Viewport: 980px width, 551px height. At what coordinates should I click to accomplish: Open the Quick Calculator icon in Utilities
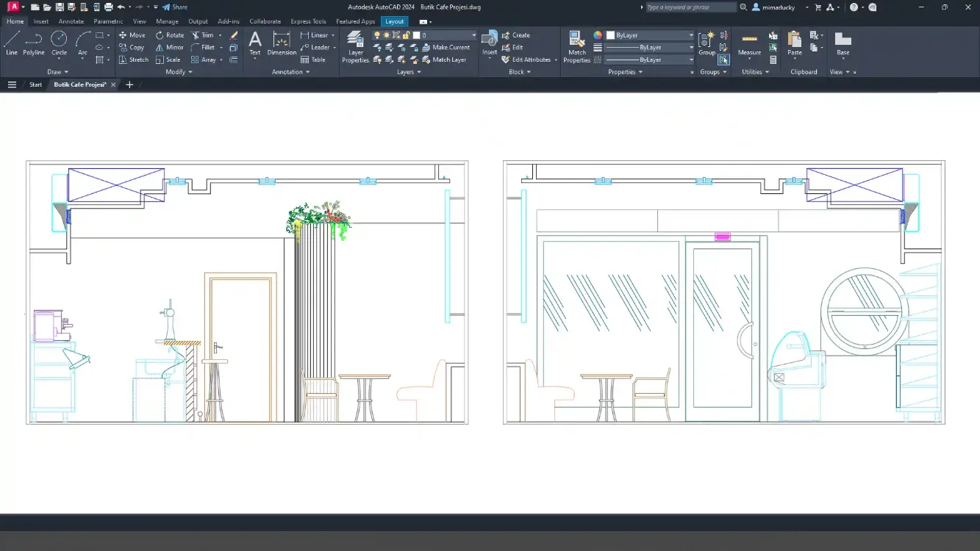773,60
